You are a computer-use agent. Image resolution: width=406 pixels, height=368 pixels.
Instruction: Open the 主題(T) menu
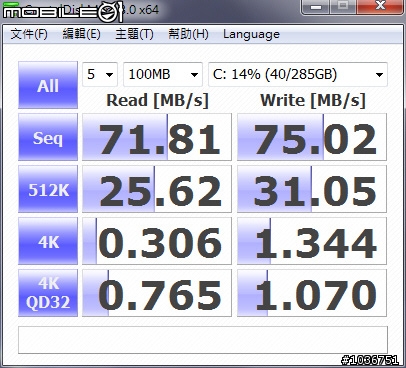(134, 34)
